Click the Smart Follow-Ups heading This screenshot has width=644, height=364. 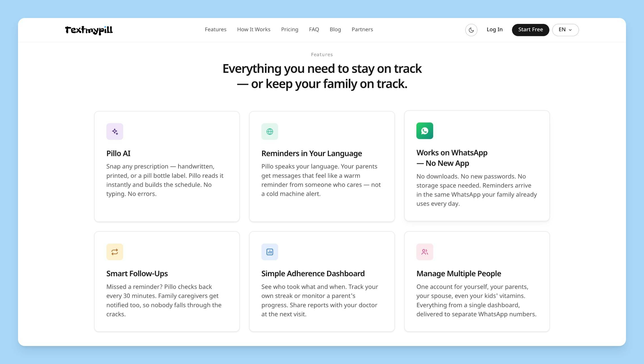(x=137, y=274)
